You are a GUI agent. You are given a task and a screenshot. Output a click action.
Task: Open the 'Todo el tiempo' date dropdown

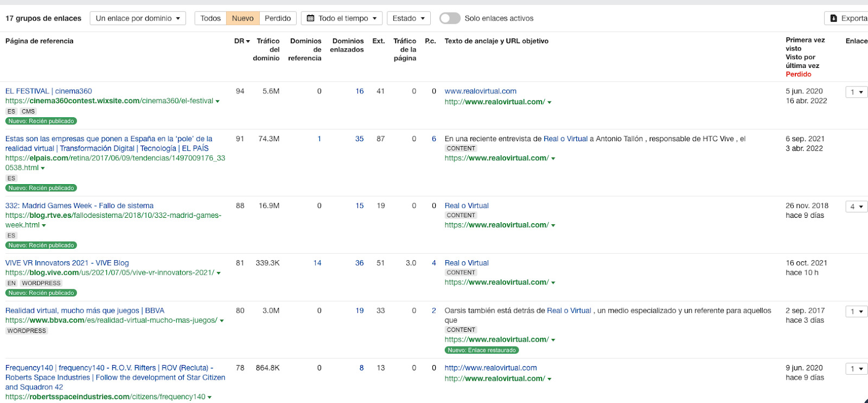(x=342, y=18)
